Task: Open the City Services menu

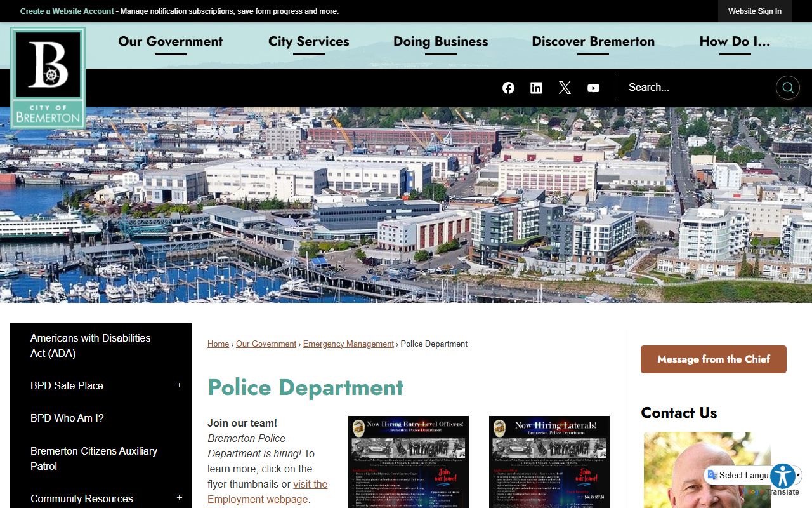Action: [308, 42]
